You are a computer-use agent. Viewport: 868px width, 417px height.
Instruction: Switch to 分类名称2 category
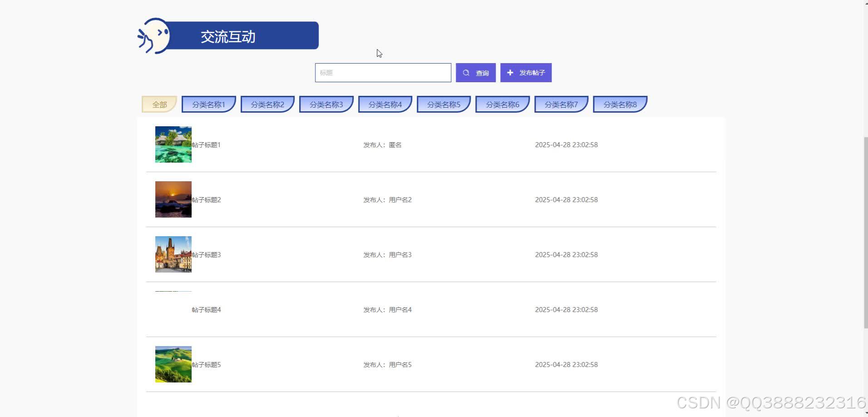(x=267, y=104)
